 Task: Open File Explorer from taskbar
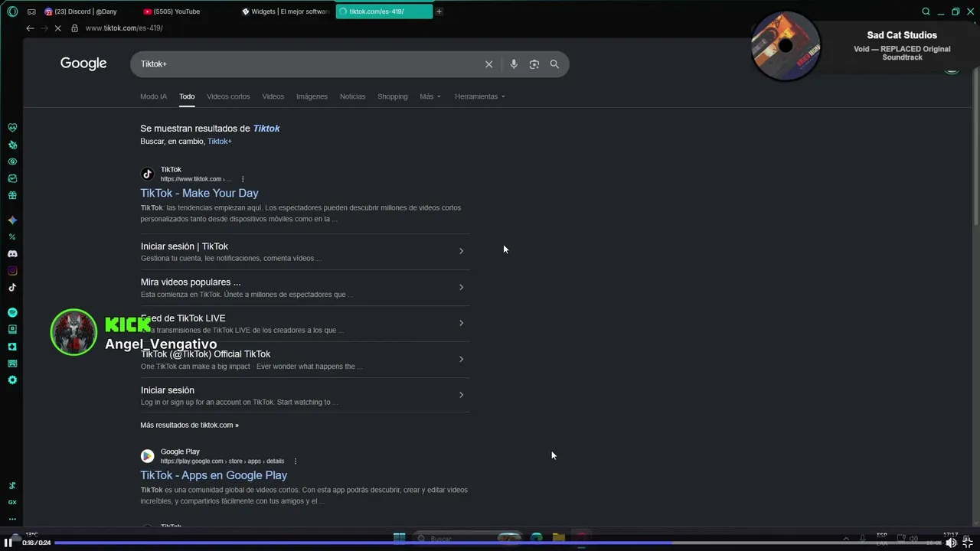coord(559,538)
